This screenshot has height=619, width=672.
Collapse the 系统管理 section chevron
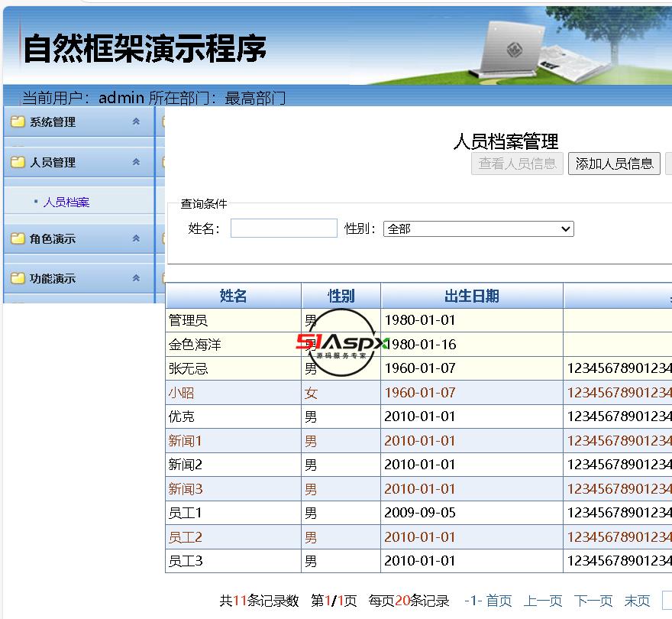click(136, 122)
